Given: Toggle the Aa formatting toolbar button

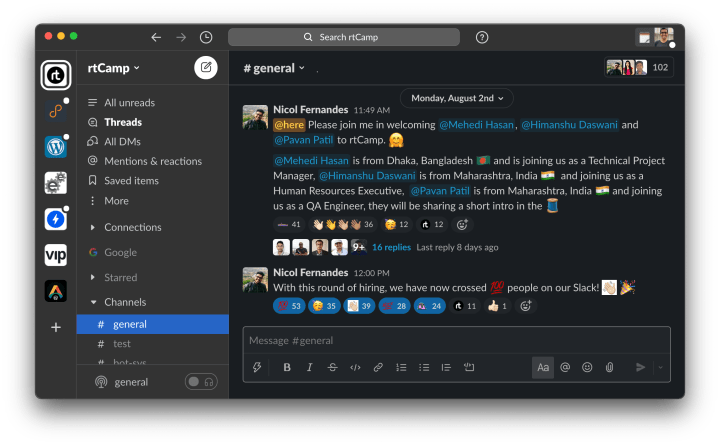Looking at the screenshot, I should point(543,367).
